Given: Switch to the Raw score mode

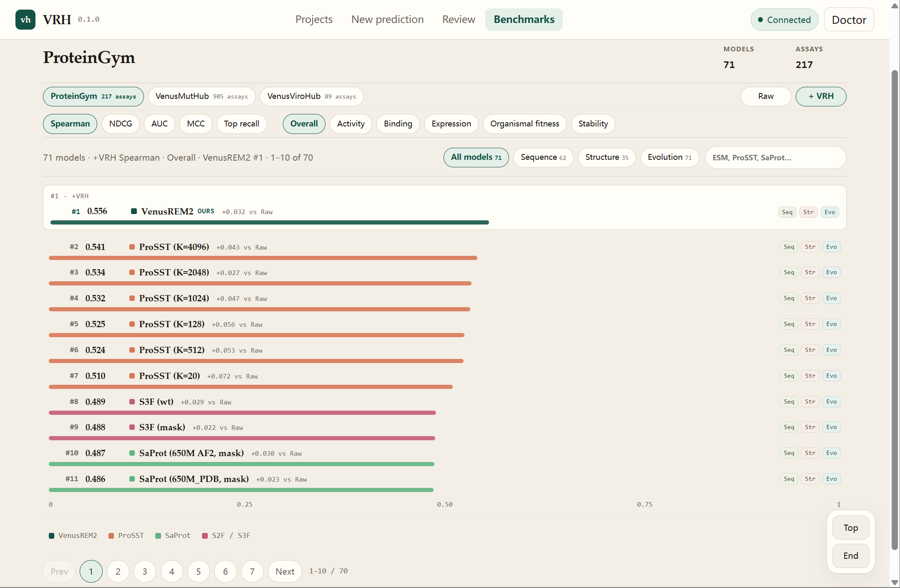Looking at the screenshot, I should coord(766,96).
